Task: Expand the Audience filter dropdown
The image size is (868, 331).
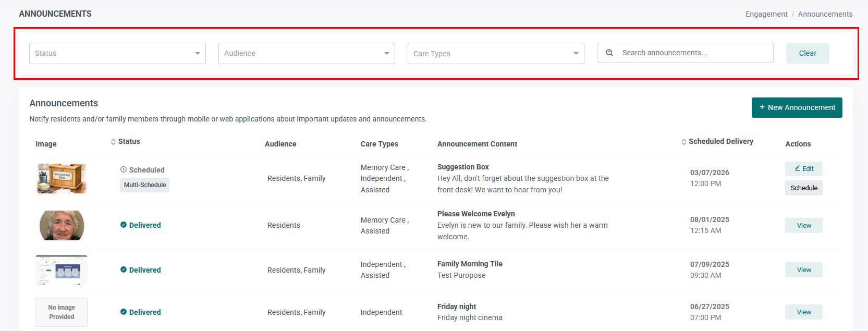Action: (307, 53)
